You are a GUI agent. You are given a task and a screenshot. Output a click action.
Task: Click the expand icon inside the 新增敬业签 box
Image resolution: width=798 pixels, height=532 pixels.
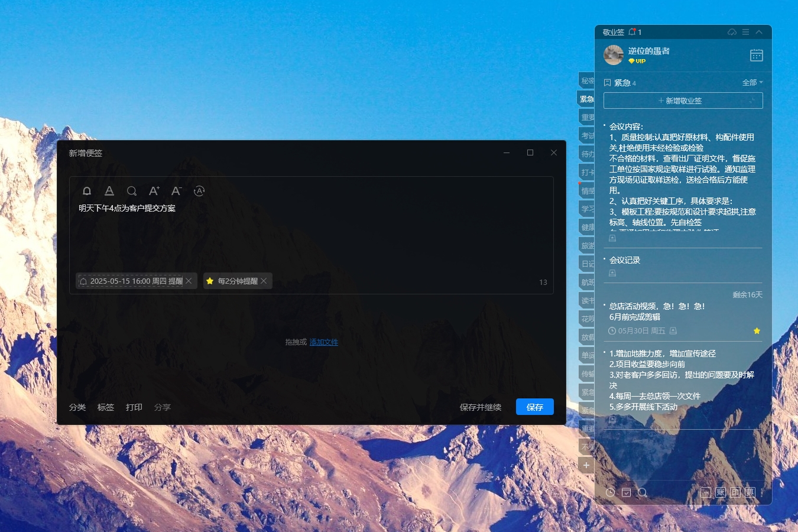point(752,100)
